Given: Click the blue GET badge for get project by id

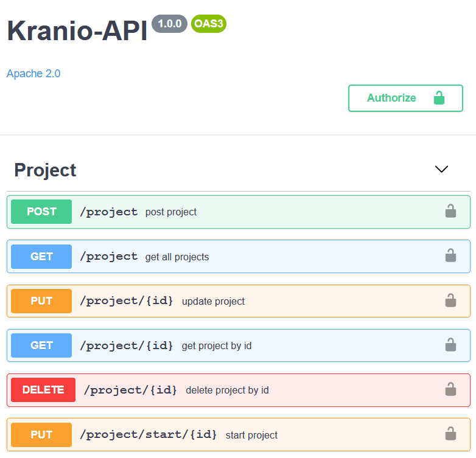Looking at the screenshot, I should (41, 345).
